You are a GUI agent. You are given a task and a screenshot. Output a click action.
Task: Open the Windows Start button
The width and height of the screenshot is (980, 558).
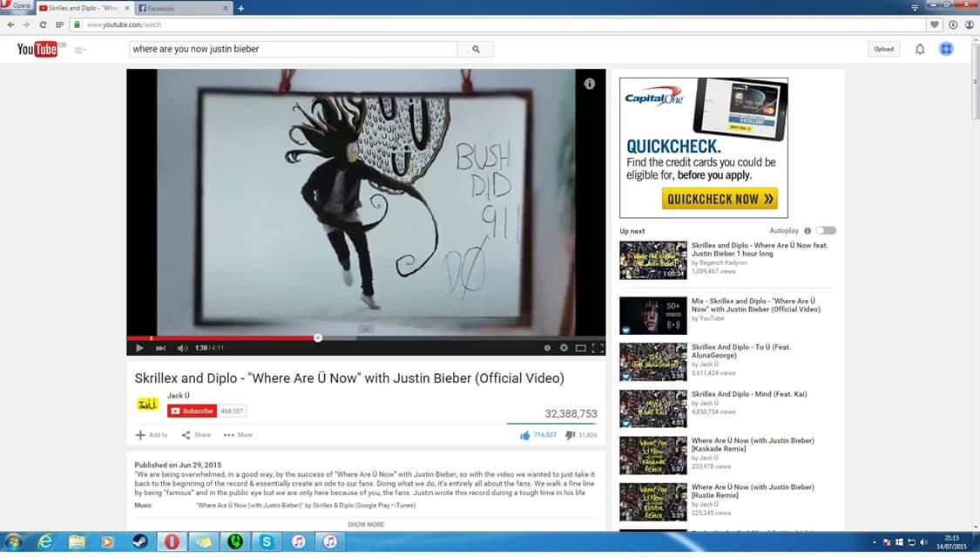coord(13,541)
